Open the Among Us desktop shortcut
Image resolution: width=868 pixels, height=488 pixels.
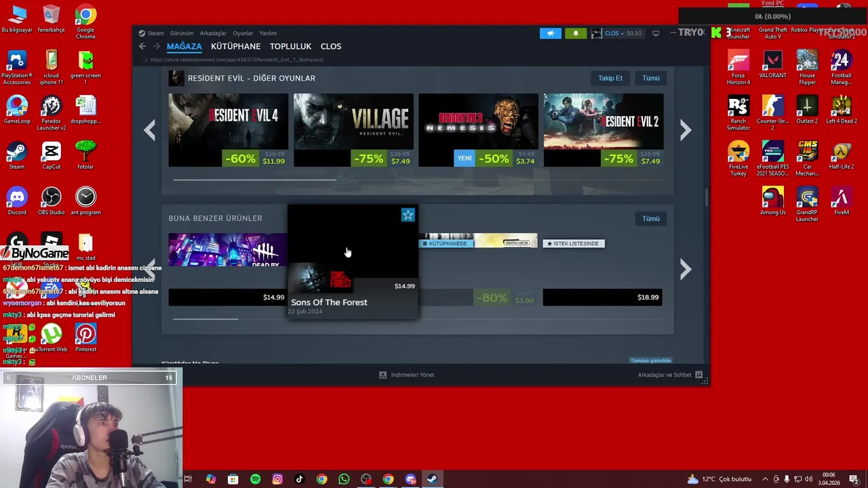click(773, 201)
